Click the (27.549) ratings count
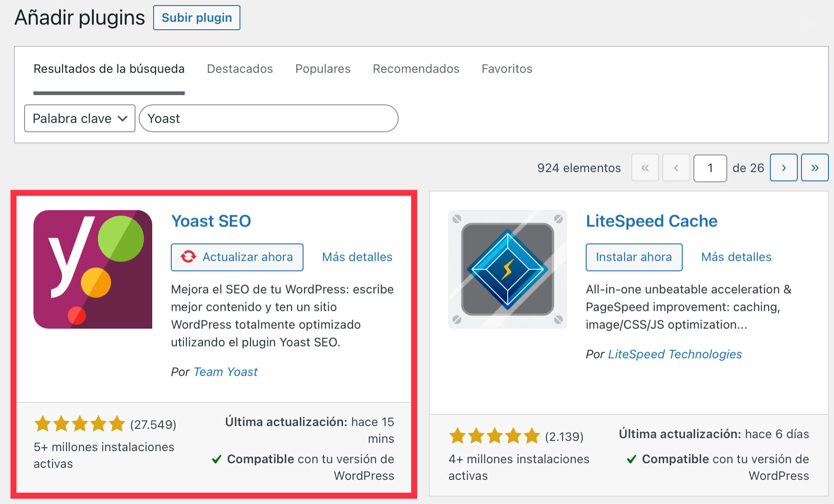The image size is (834, 504). (153, 425)
